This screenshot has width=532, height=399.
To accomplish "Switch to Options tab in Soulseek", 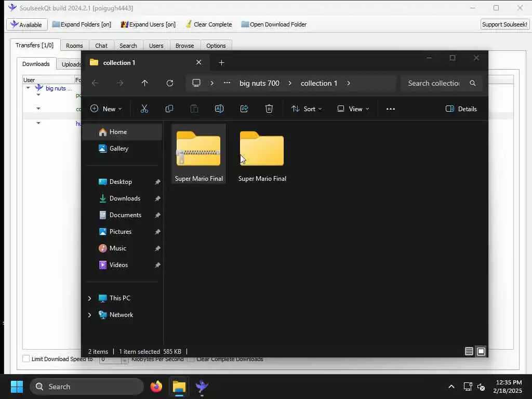I will (x=216, y=46).
